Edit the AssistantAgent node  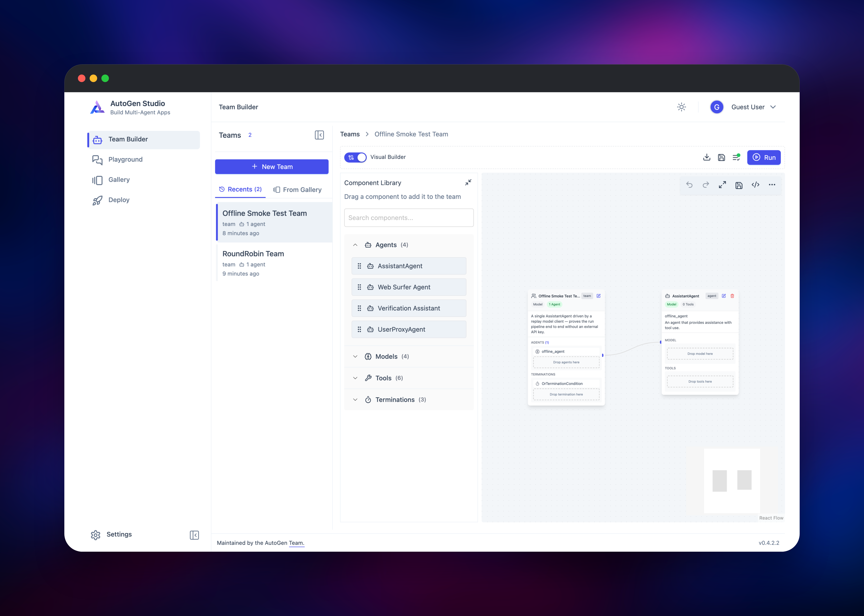coord(724,296)
